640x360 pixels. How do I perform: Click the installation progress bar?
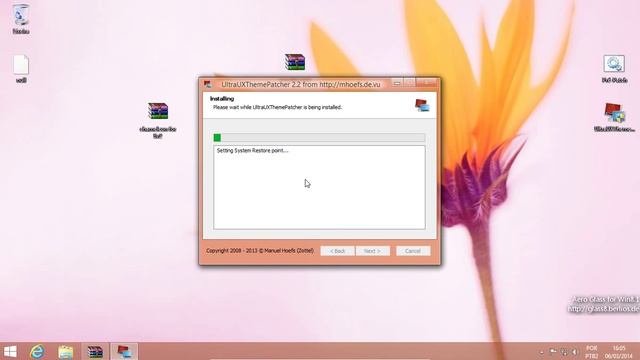click(319, 138)
